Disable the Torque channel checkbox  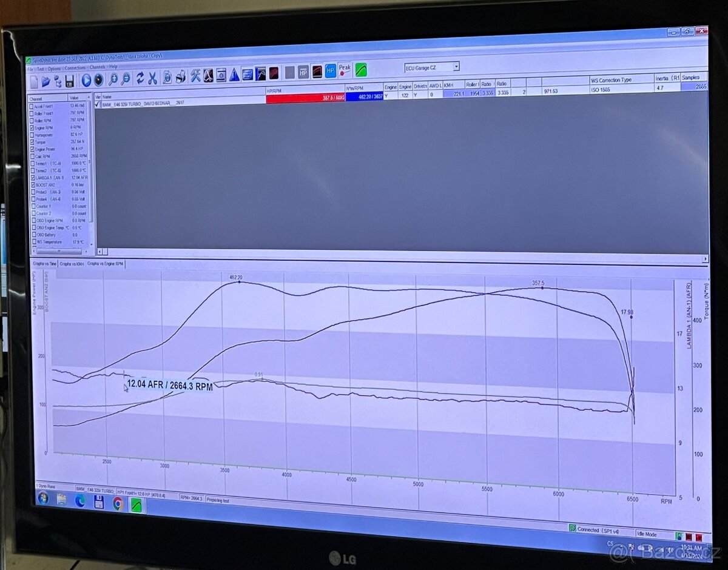pyautogui.click(x=32, y=142)
